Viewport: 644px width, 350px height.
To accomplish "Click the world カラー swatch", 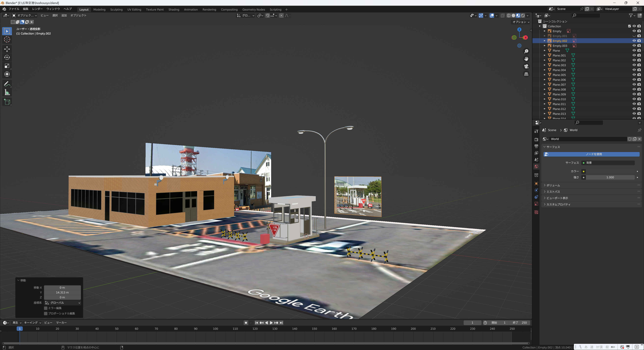I will pos(610,171).
